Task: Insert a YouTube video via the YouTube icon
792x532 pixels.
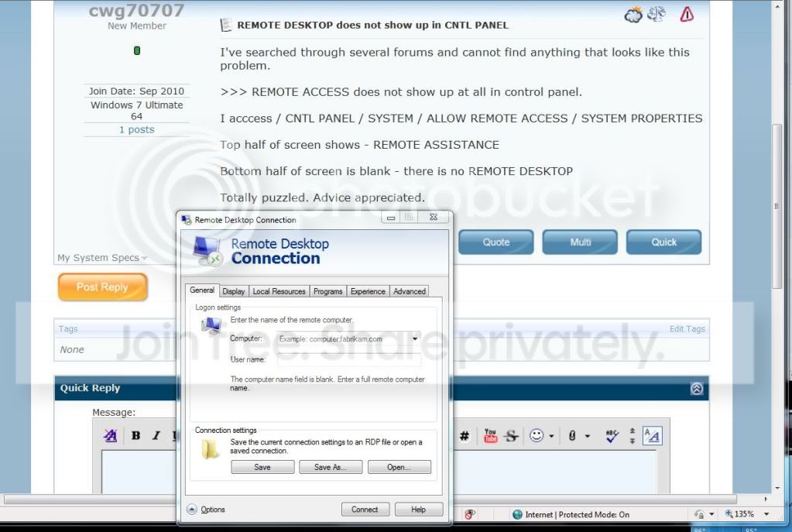Action: (x=490, y=435)
